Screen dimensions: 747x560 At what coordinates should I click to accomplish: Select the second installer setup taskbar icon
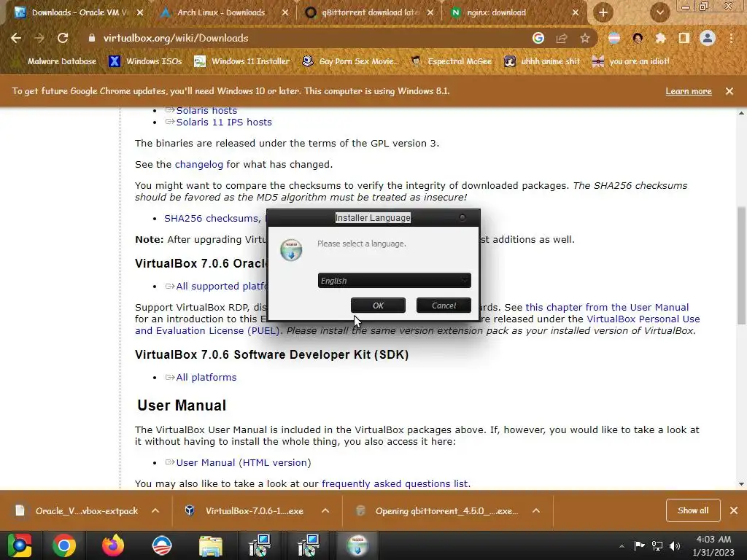tap(309, 545)
